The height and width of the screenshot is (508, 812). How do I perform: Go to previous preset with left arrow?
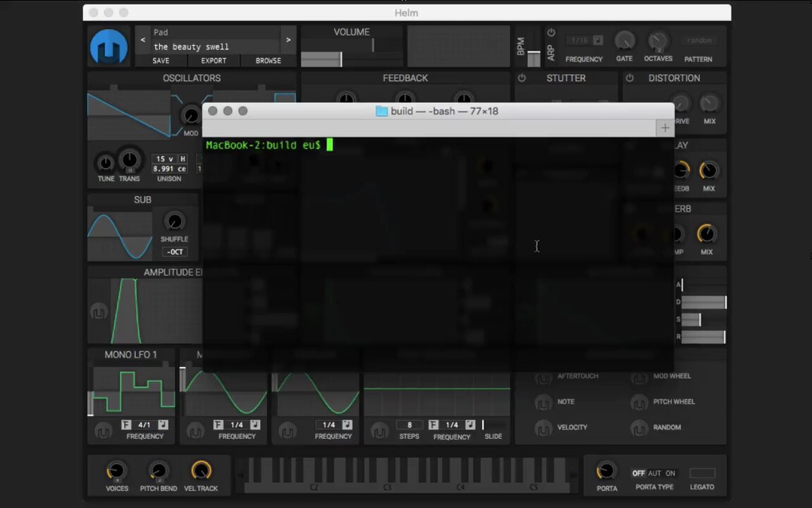coord(143,40)
